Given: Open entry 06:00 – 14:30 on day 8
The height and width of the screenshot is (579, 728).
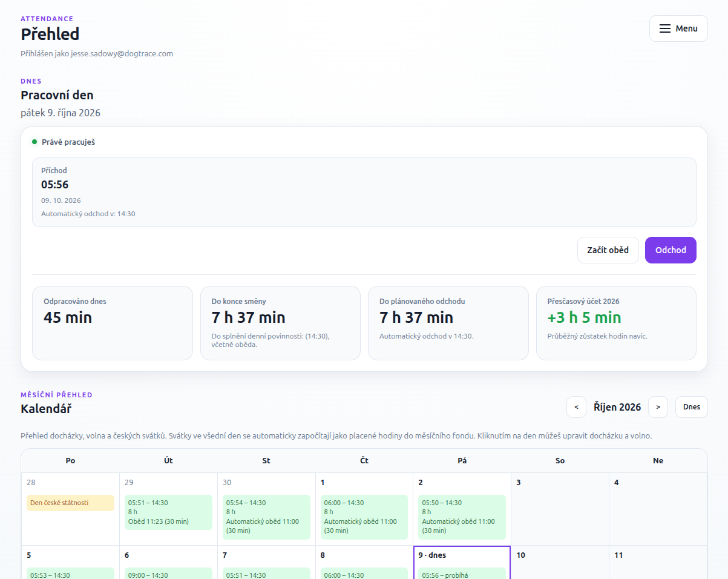Looking at the screenshot, I should click(x=364, y=574).
